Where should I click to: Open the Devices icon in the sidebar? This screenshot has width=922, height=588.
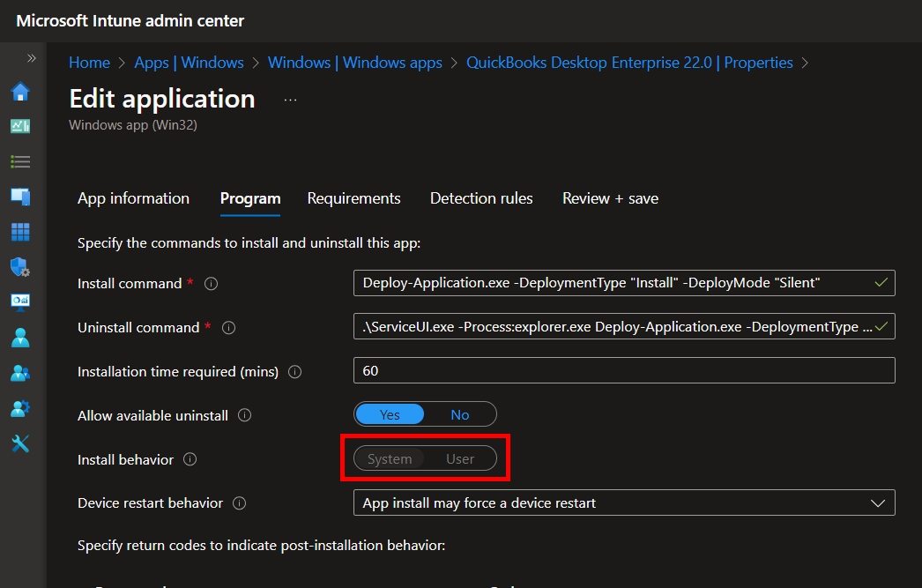(20, 197)
